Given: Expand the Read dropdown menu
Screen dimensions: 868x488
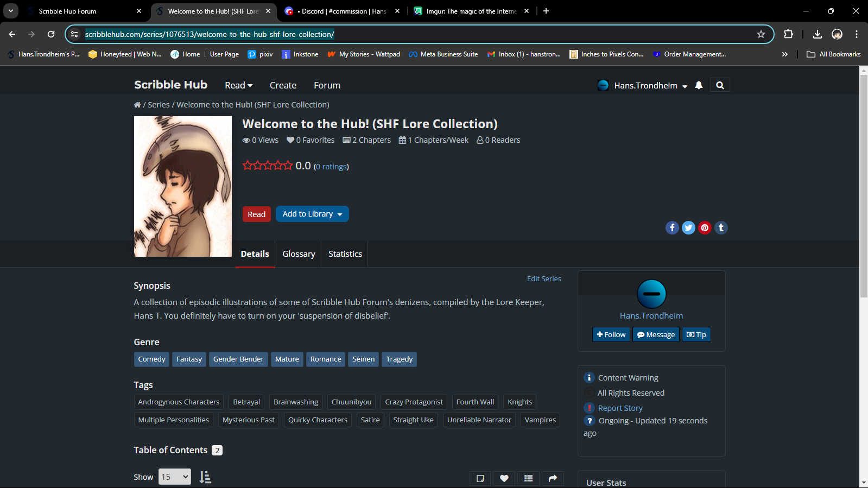Looking at the screenshot, I should (x=238, y=85).
